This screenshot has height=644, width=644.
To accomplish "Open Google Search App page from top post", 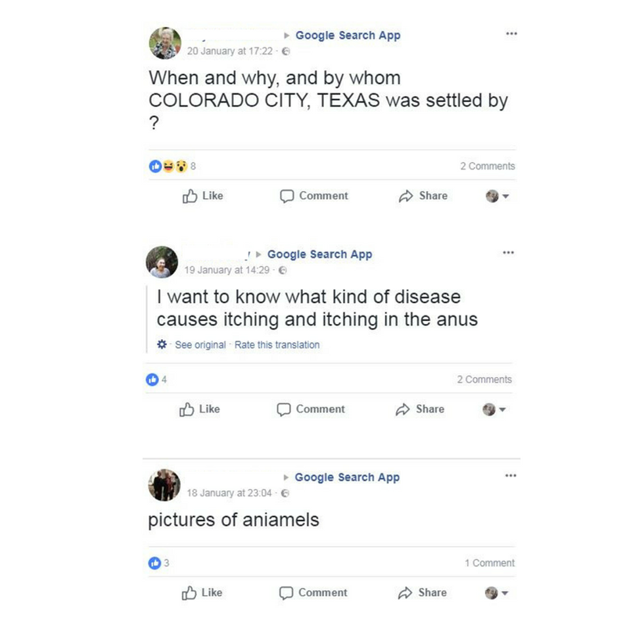I will pos(348,35).
